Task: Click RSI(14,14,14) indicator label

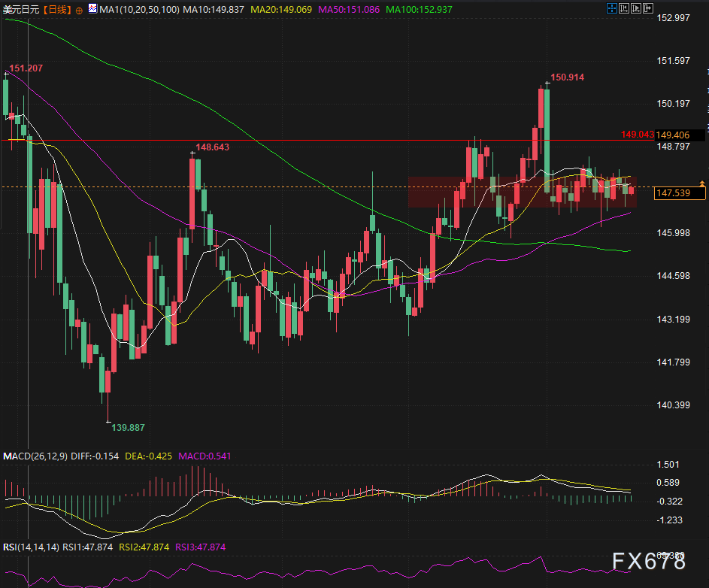Action: (30, 547)
